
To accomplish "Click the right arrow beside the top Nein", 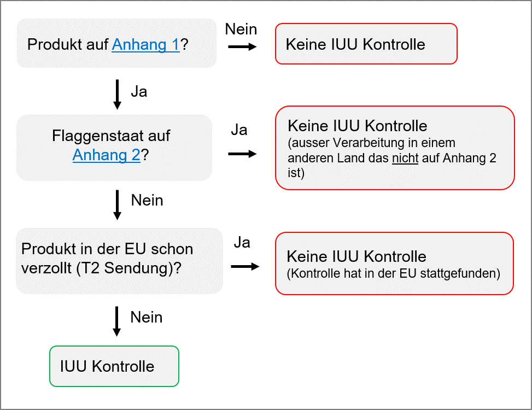I will click(242, 47).
